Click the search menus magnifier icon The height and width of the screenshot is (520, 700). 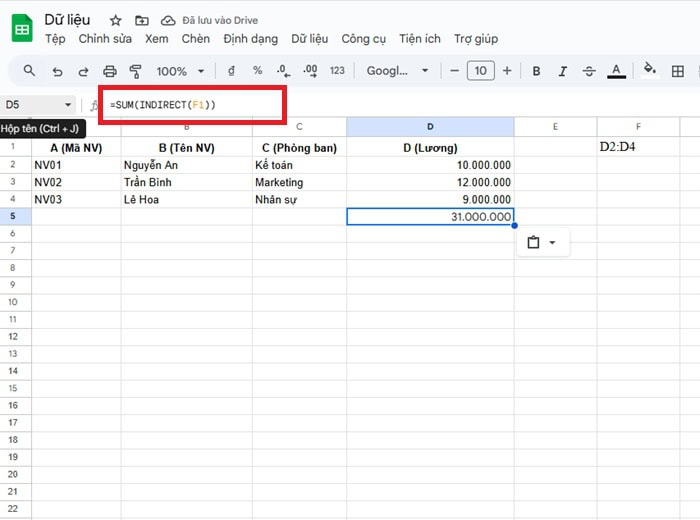29,71
